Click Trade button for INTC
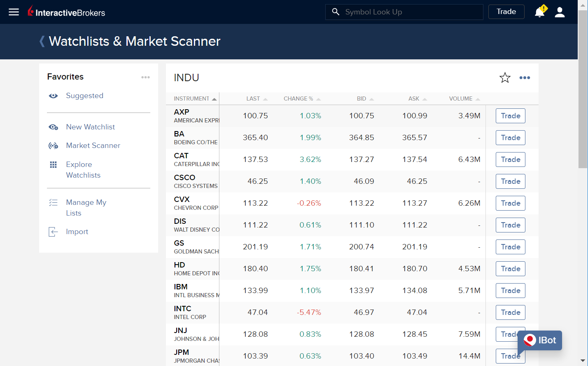588x366 pixels. (511, 312)
